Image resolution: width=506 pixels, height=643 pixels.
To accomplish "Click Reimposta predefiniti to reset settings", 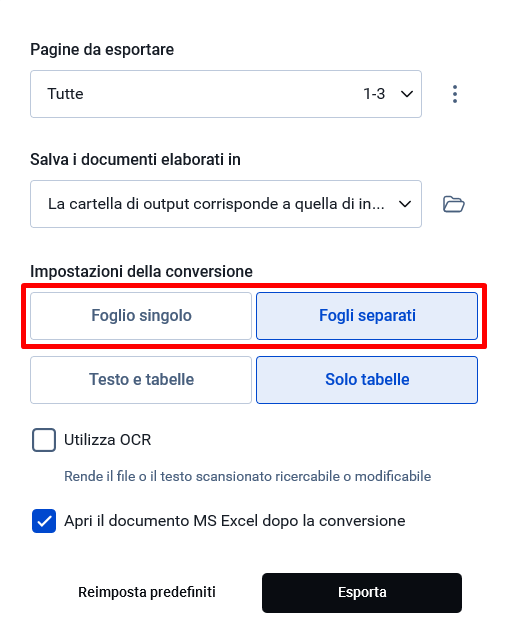I will point(147,593).
